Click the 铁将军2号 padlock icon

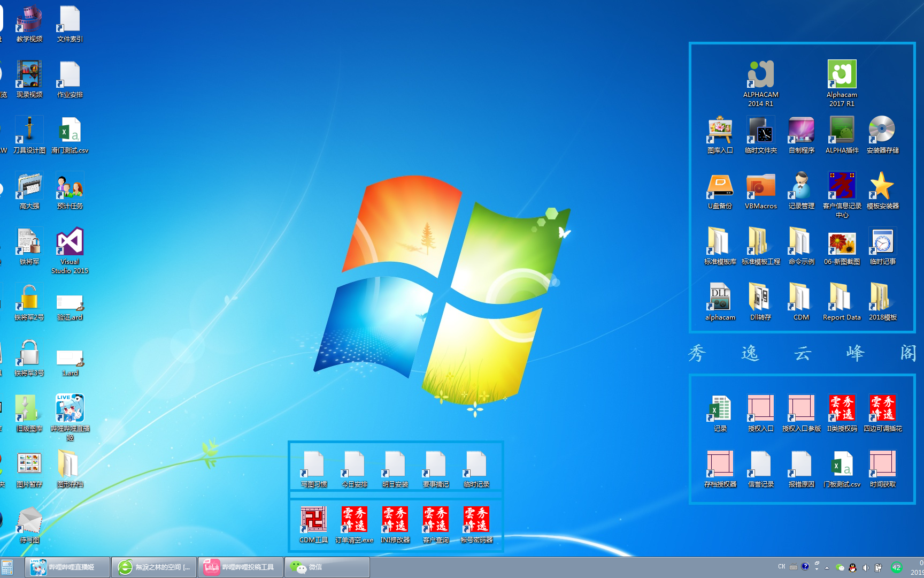29,302
